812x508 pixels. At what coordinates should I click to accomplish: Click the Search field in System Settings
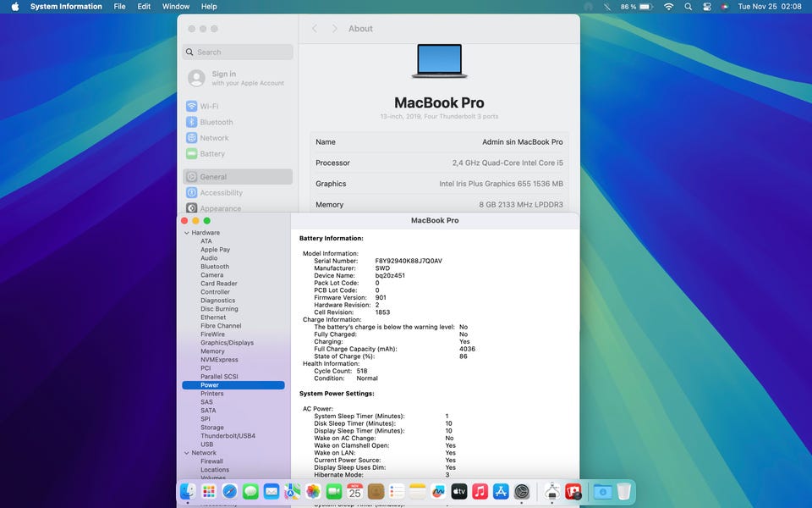coord(238,52)
